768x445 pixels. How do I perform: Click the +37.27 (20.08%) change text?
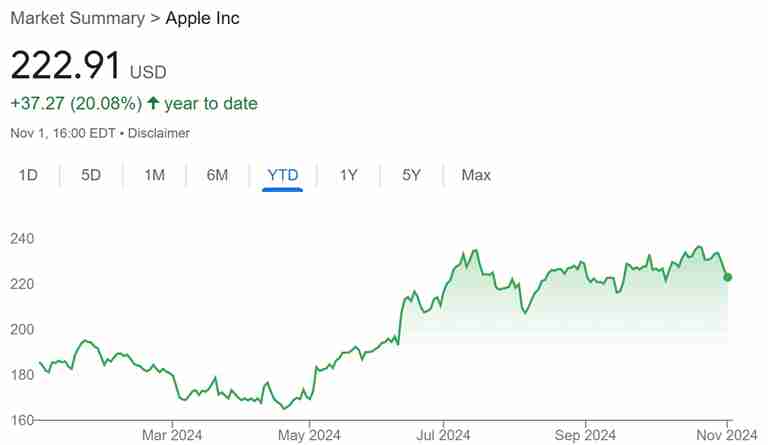click(x=75, y=104)
